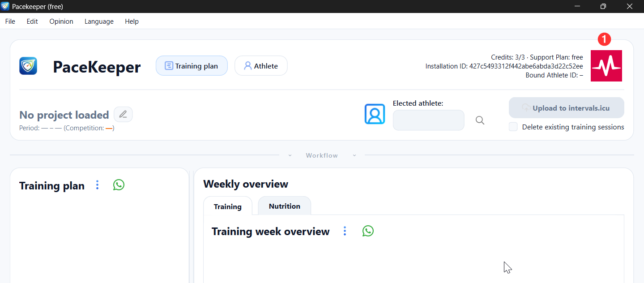Switch to the Nutrition tab
This screenshot has width=644, height=283.
pos(284,206)
